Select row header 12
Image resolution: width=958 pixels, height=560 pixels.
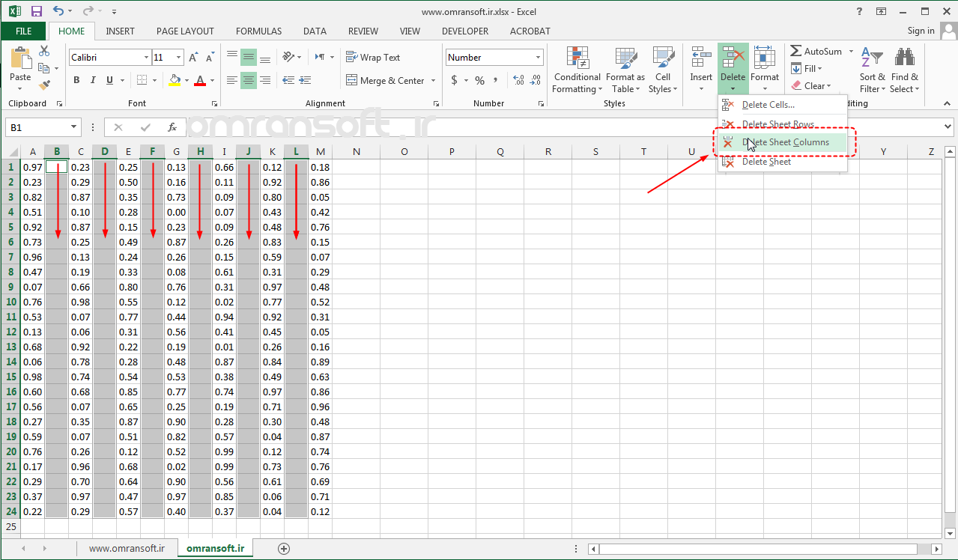(10, 332)
